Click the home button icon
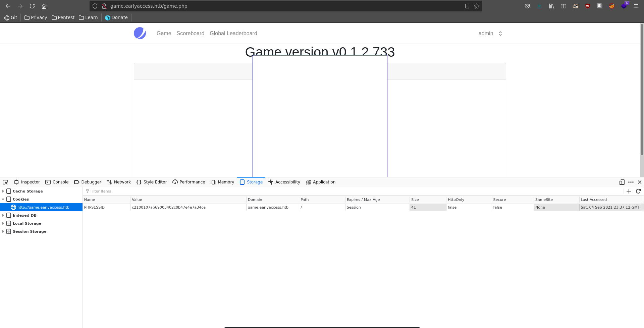644x328 pixels. click(44, 6)
